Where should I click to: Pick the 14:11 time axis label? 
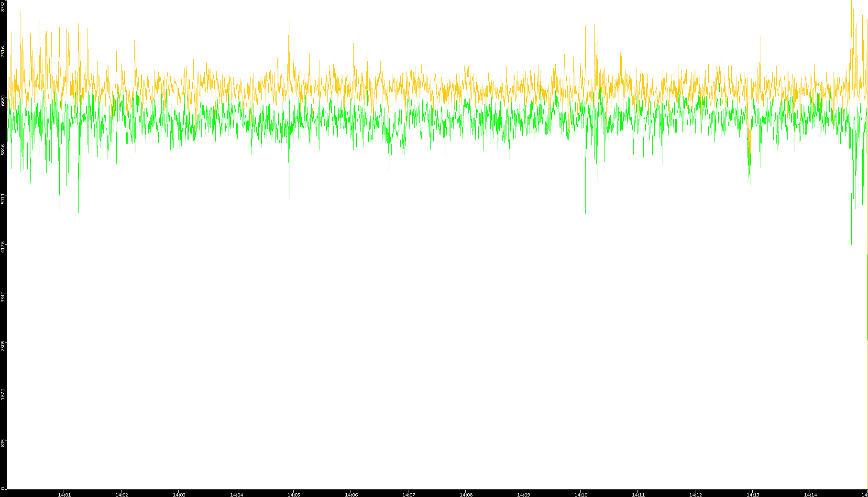(x=638, y=495)
